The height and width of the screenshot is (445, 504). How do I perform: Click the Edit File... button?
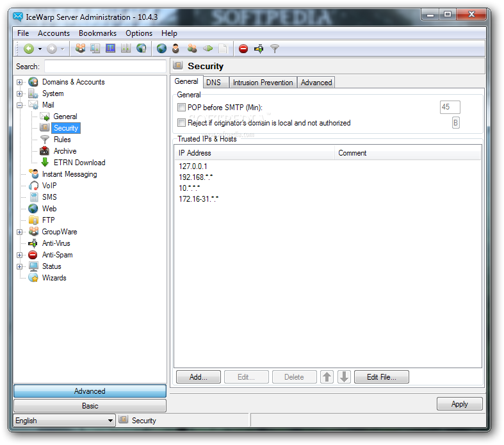click(382, 377)
